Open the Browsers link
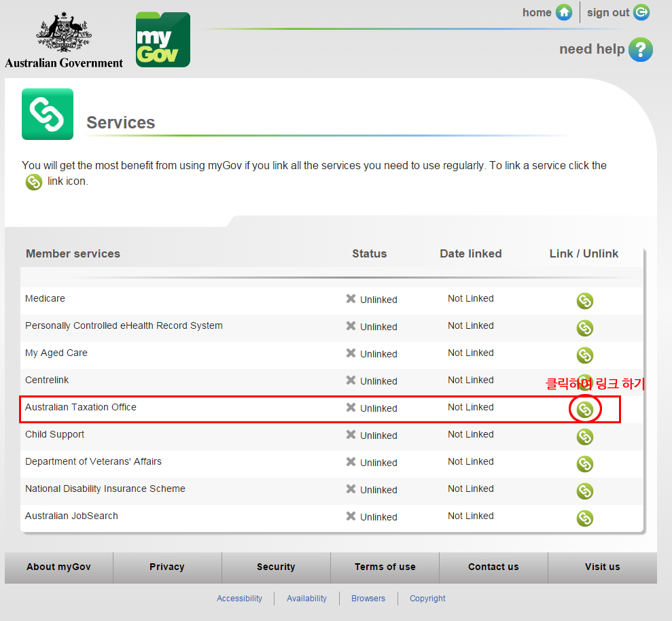The image size is (672, 621). [368, 599]
